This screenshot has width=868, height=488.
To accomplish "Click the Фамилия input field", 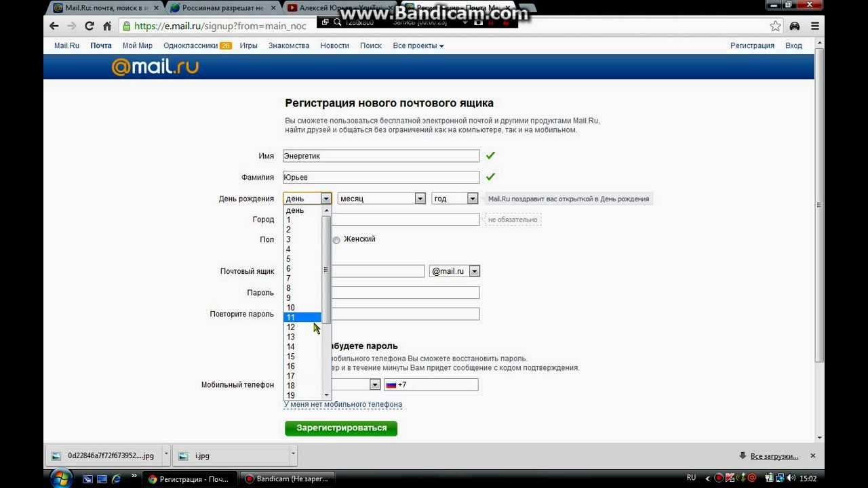I will pyautogui.click(x=381, y=178).
